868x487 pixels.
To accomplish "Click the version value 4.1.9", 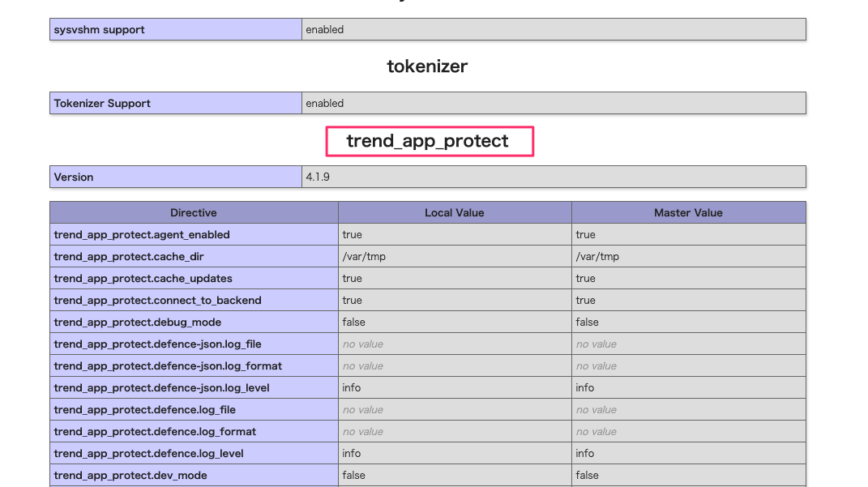I will pyautogui.click(x=317, y=177).
